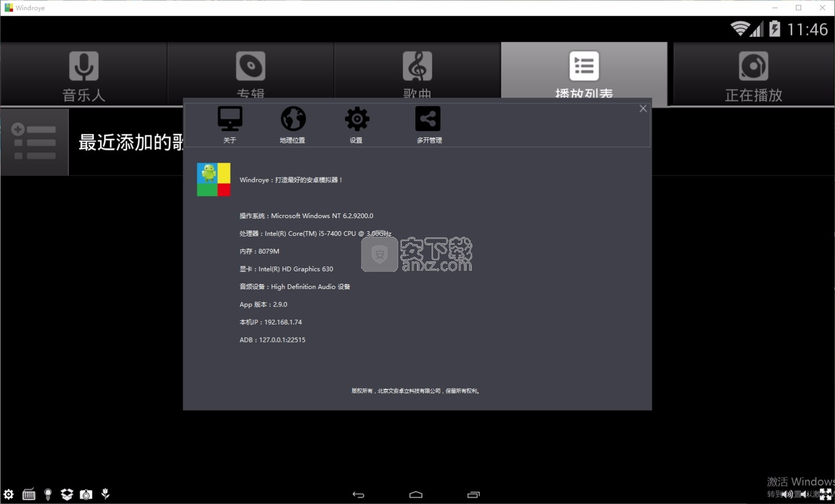The width and height of the screenshot is (835, 504).
Task: Click the Wi-Fi status icon
Action: [x=739, y=29]
